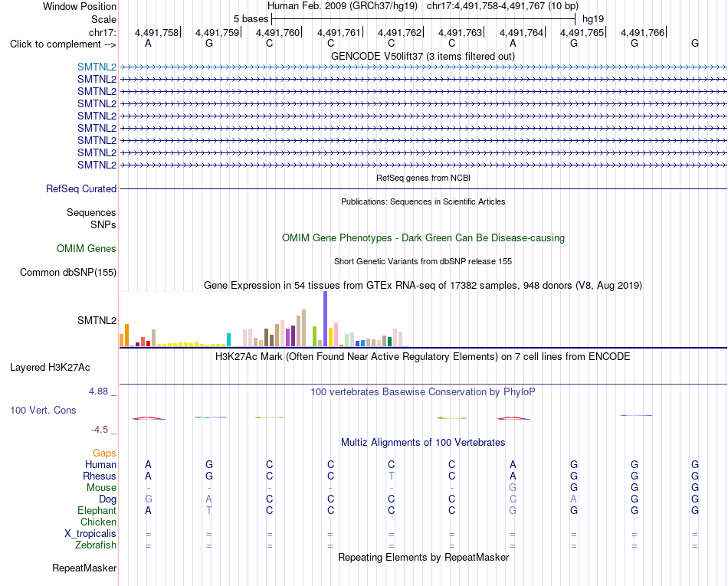Click 'Publications: Sequences in Scientific Articles' title
Viewport: 728px width, 586px height.
[423, 201]
